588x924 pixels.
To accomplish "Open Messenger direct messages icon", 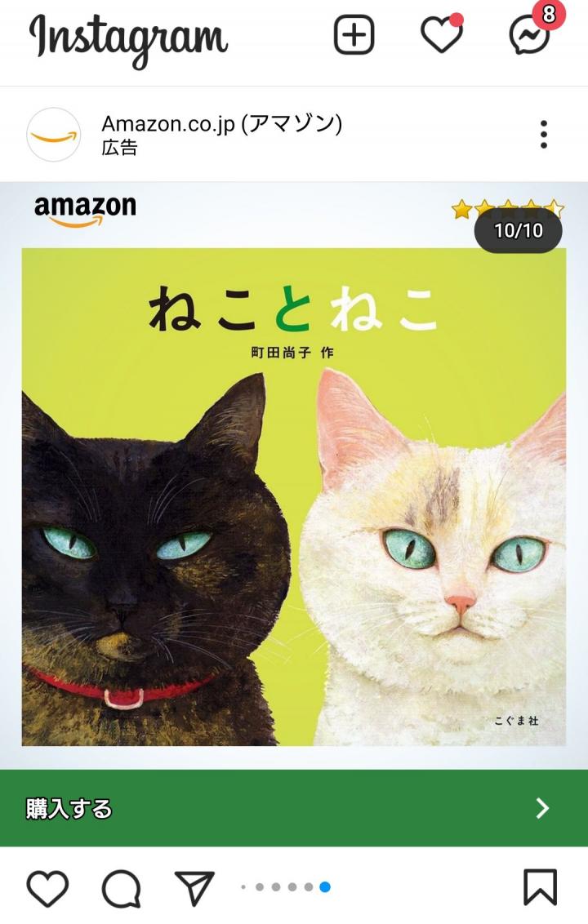I will tap(530, 35).
